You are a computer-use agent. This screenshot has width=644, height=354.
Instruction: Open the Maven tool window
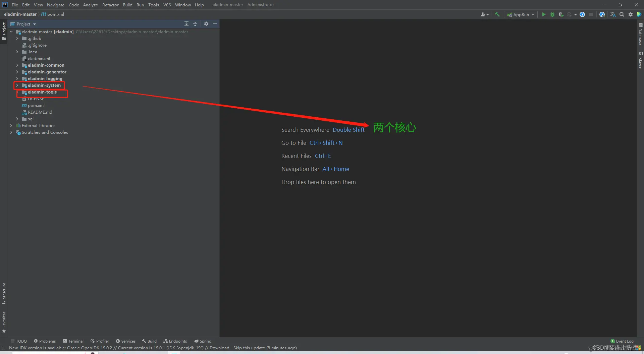[640, 61]
